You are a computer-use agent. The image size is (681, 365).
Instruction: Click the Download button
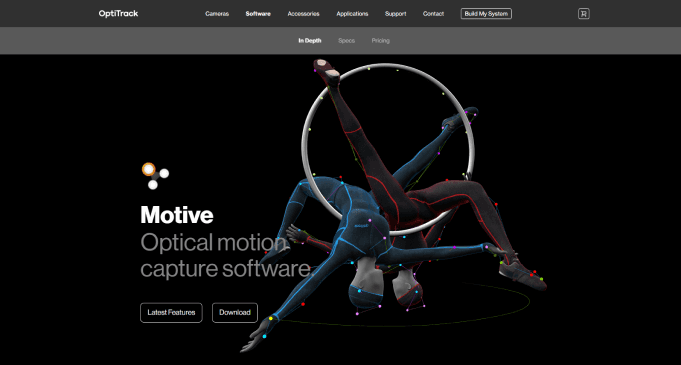tap(235, 312)
